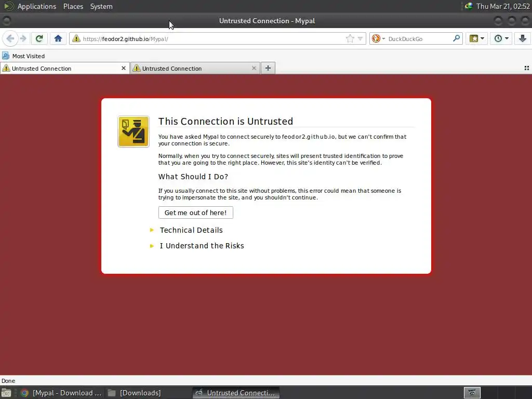Switch to first Untrusted Connection tab
The height and width of the screenshot is (399, 532).
pyautogui.click(x=64, y=68)
